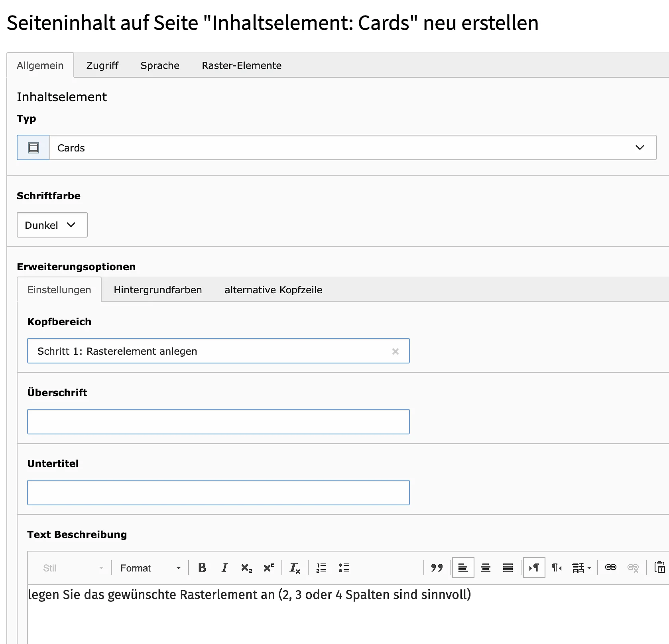
Task: Insert a block quote
Action: click(437, 567)
